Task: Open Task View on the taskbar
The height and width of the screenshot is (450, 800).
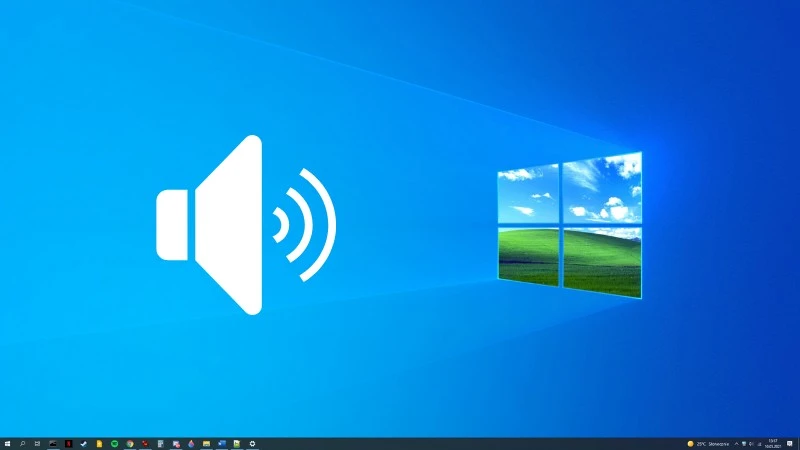Action: pos(37,444)
